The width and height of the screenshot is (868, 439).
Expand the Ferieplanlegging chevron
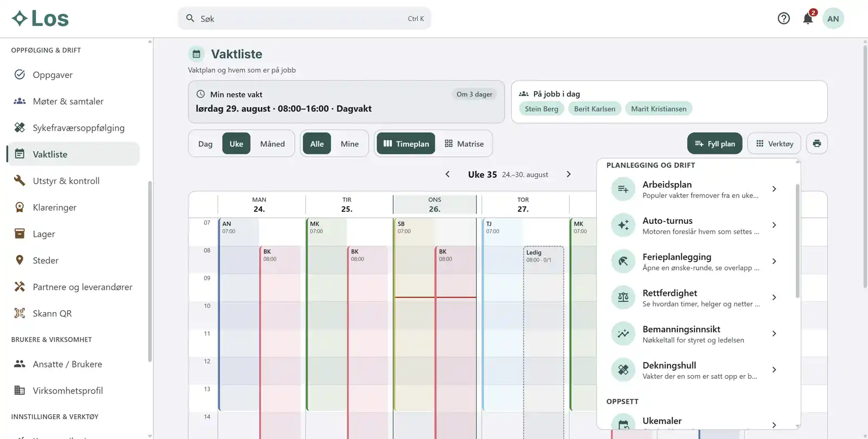pos(774,261)
